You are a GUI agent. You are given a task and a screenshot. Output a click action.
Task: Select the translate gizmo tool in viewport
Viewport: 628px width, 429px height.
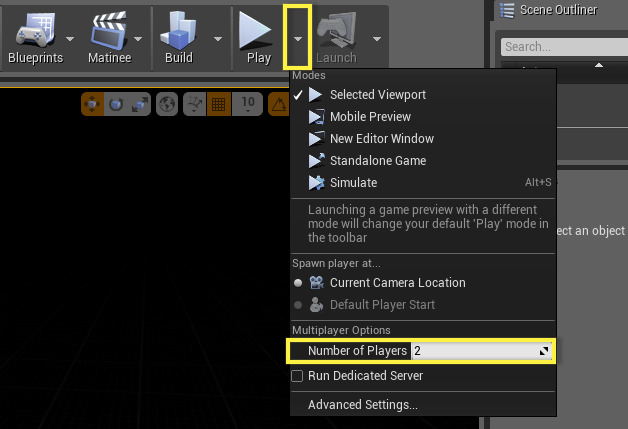click(x=93, y=104)
